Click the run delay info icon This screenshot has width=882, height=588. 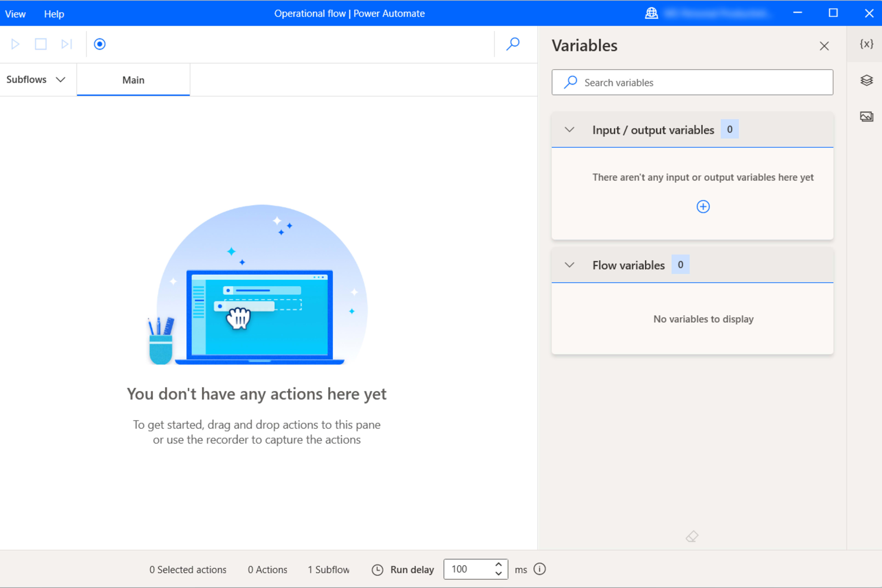(x=540, y=569)
